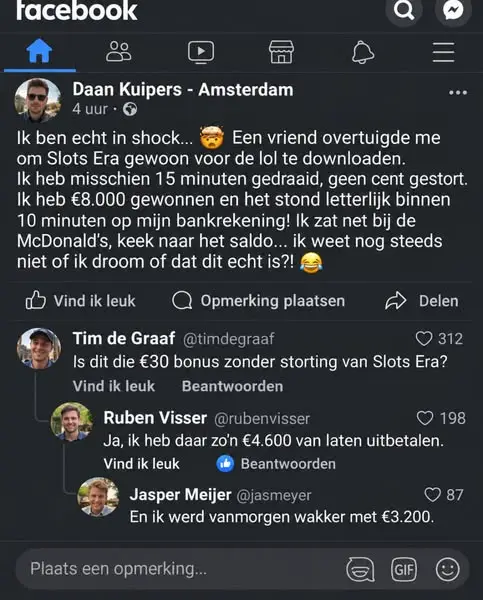
Task: Open the notifications bell
Action: click(x=363, y=52)
